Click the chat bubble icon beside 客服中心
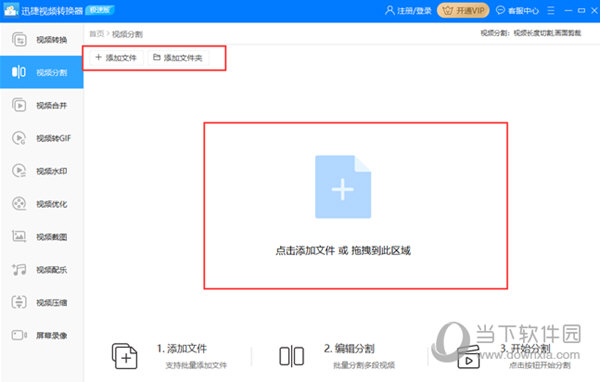Image resolution: width=600 pixels, height=382 pixels. tap(500, 10)
